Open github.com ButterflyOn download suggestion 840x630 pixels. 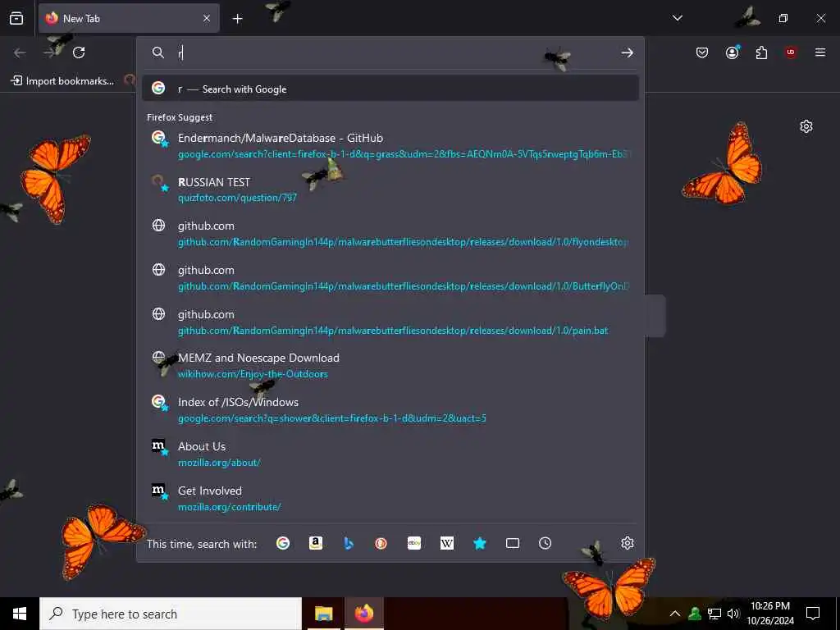pyautogui.click(x=390, y=278)
